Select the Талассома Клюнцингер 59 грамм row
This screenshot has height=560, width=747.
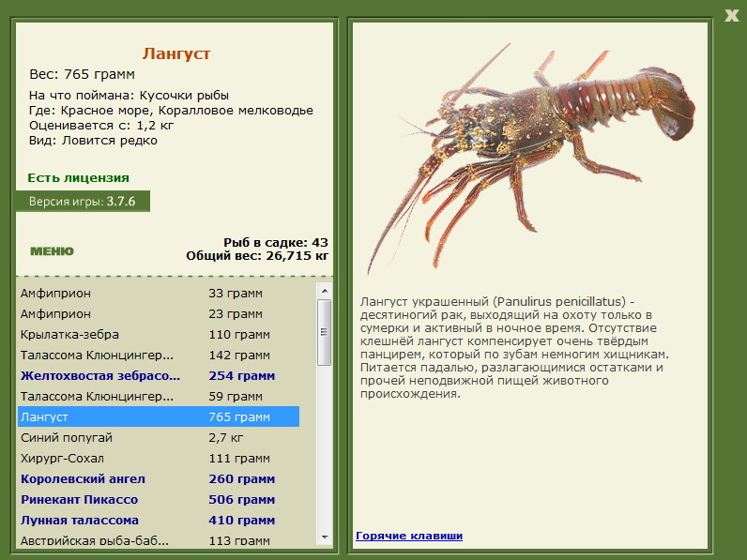coord(159,396)
